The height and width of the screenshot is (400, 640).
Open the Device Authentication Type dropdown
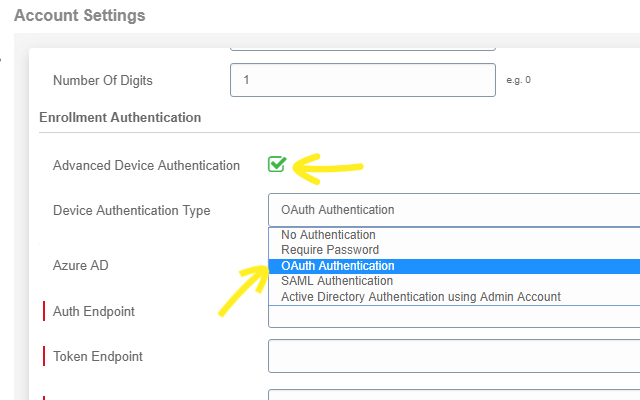coord(454,210)
